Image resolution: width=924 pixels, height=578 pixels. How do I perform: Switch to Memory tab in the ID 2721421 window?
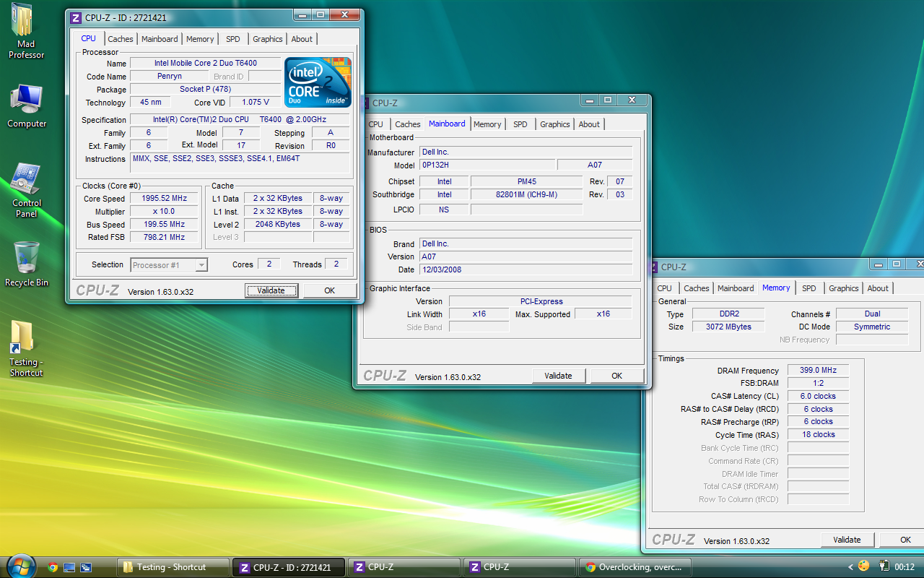200,39
